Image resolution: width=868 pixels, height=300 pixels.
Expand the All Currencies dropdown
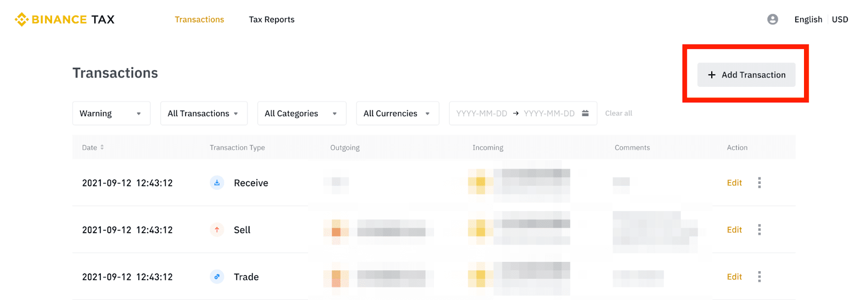pyautogui.click(x=398, y=113)
